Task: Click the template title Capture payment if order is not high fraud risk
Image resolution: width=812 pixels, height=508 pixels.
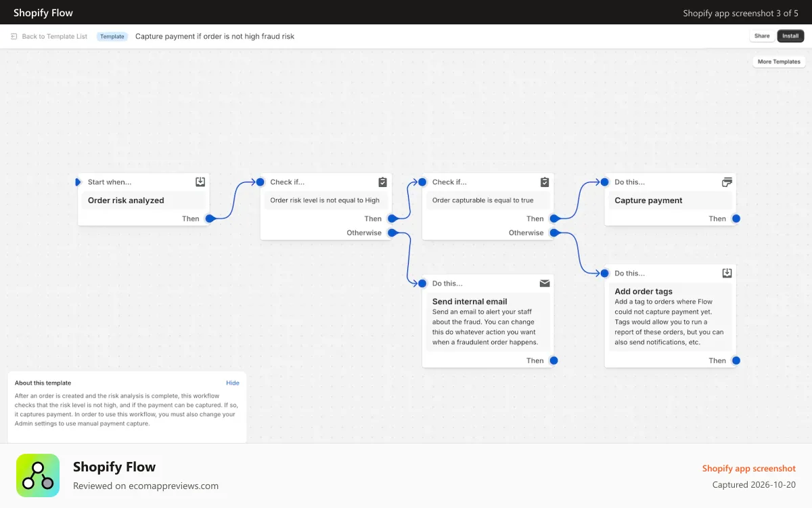Action: coord(215,37)
